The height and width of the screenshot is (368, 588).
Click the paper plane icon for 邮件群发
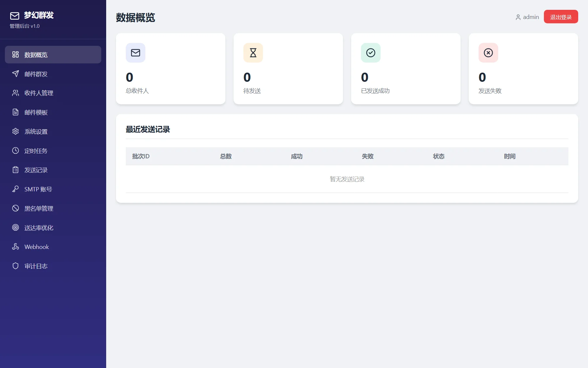15,74
